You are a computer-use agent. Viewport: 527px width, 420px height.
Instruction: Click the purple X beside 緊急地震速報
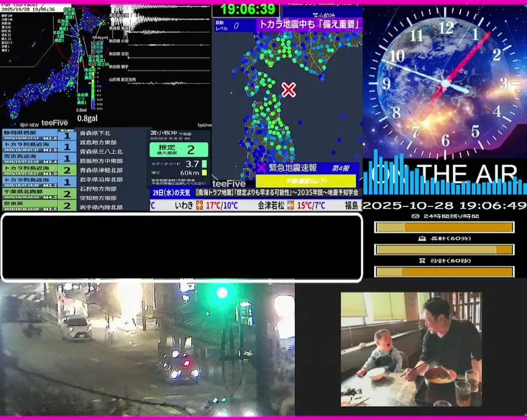[261, 167]
